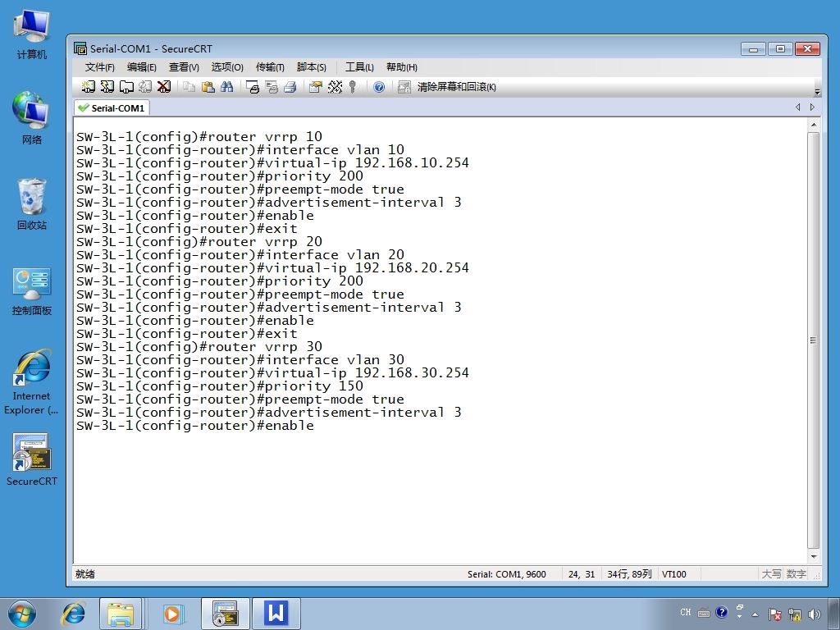Open the language bar options dropdown
The width and height of the screenshot is (840, 630).
(x=740, y=617)
